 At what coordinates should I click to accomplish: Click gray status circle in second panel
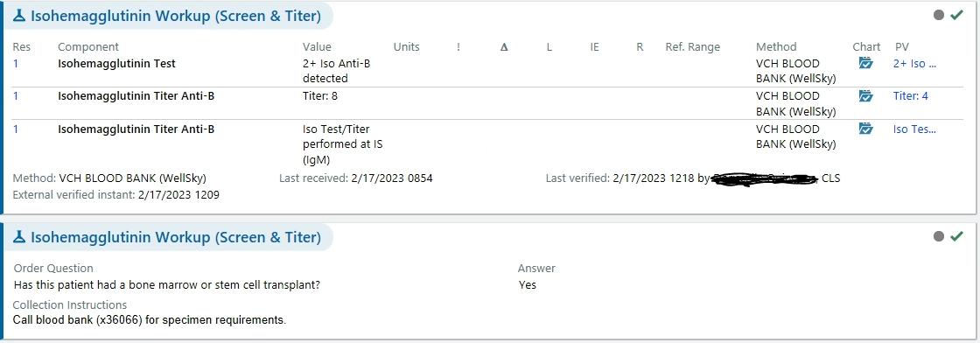click(939, 235)
